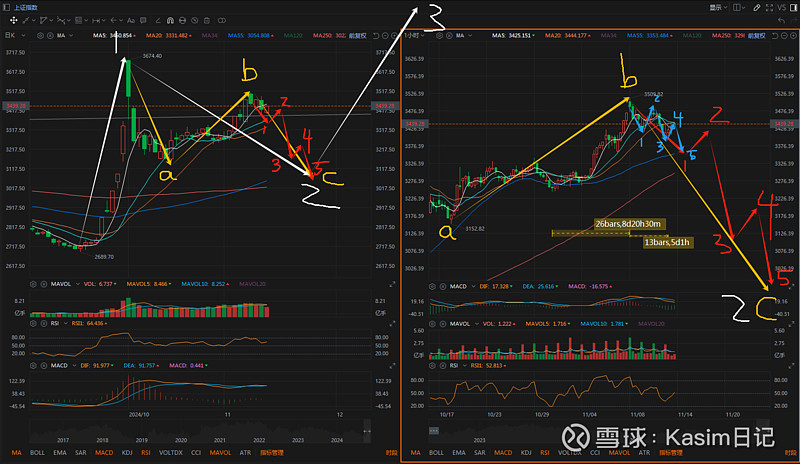Click 前复权 on the right chart
This screenshot has width=800, height=464.
tap(757, 36)
